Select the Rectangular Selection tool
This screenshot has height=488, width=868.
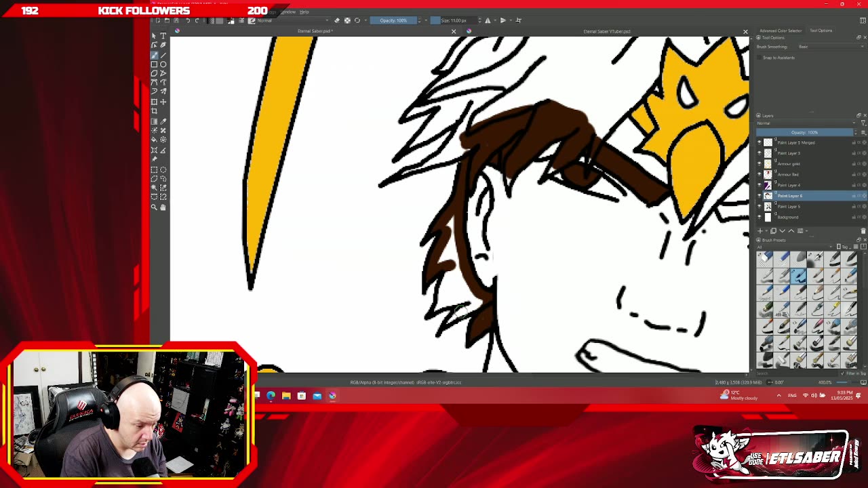(x=154, y=169)
